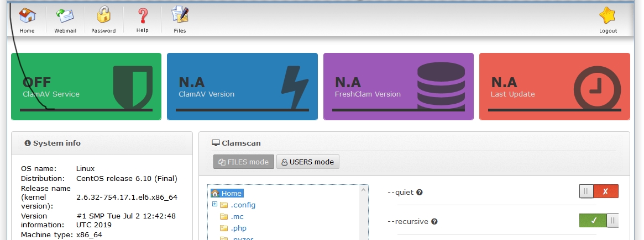Click the ClamAV Service status tile
Viewport: 644px width, 240px height.
pyautogui.click(x=86, y=87)
